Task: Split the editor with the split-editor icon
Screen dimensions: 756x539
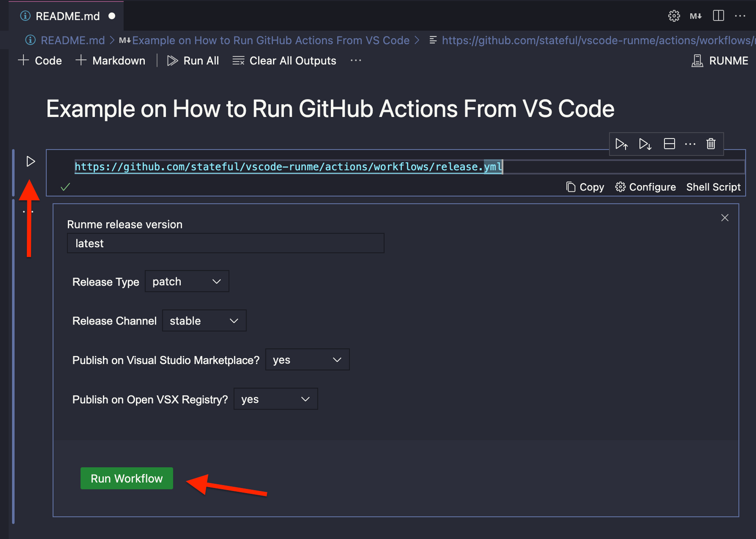Action: click(718, 16)
